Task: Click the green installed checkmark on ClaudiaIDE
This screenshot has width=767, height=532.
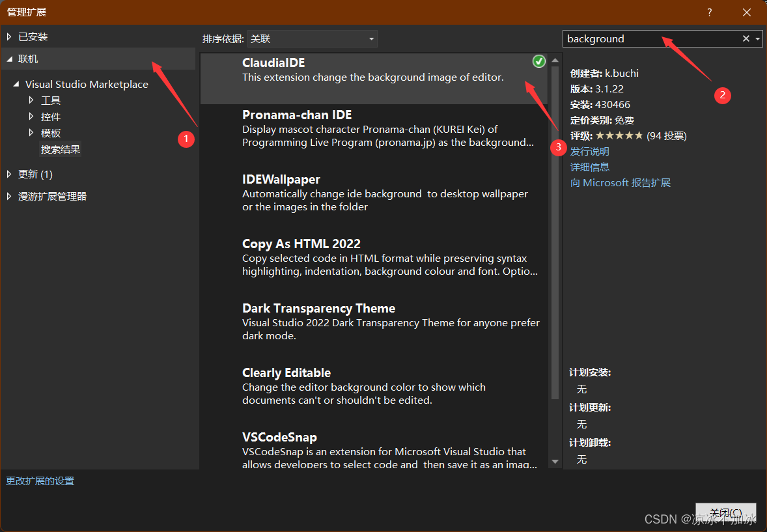Action: tap(538, 61)
